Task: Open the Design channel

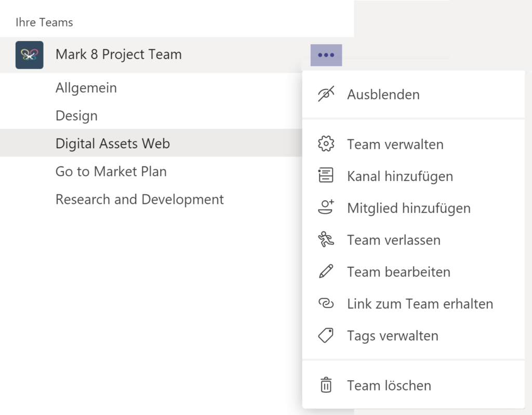Action: pyautogui.click(x=76, y=115)
